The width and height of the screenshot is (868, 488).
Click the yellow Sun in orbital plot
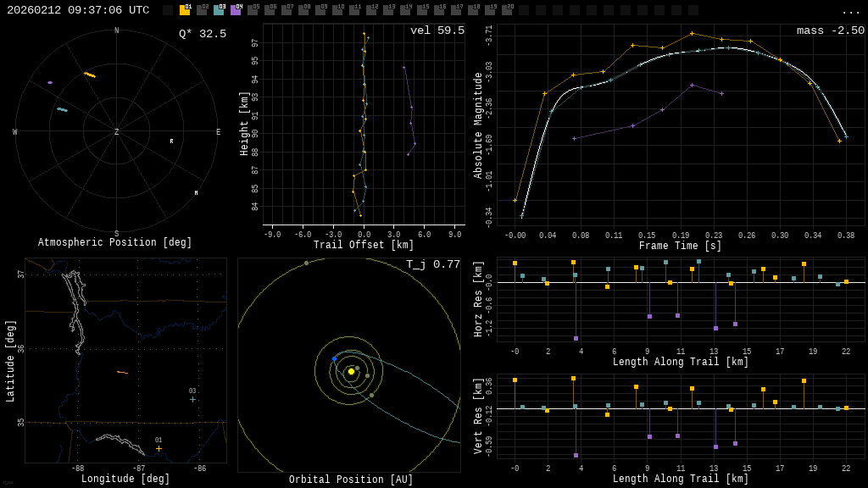click(x=351, y=371)
